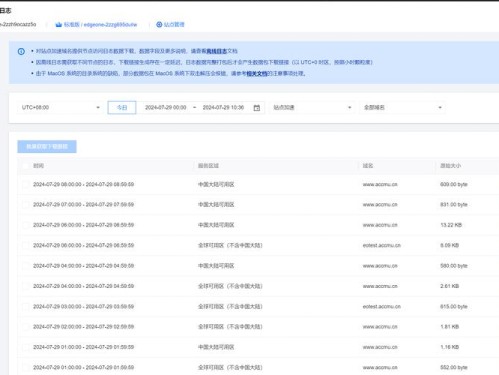This screenshot has width=499, height=375.
Task: Click the 07:00:00 - 07:59:59 time cell
Action: click(83, 205)
